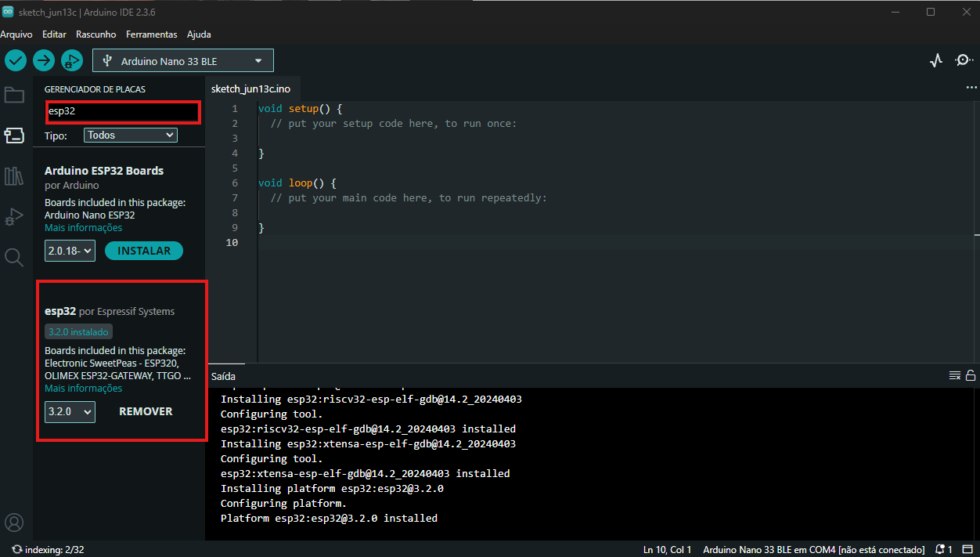This screenshot has height=557, width=980.
Task: Open the Library Manager sidebar icon
Action: click(14, 176)
